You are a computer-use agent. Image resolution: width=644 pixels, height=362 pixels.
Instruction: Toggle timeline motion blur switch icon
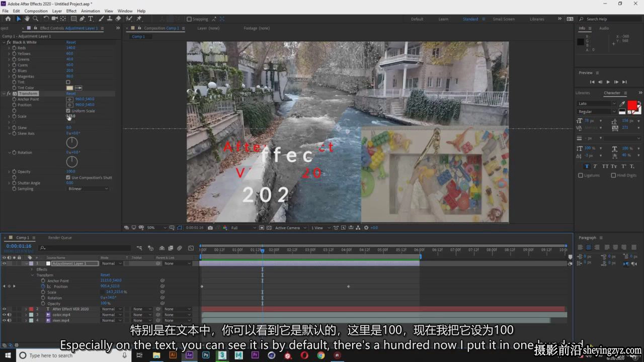[x=180, y=248]
